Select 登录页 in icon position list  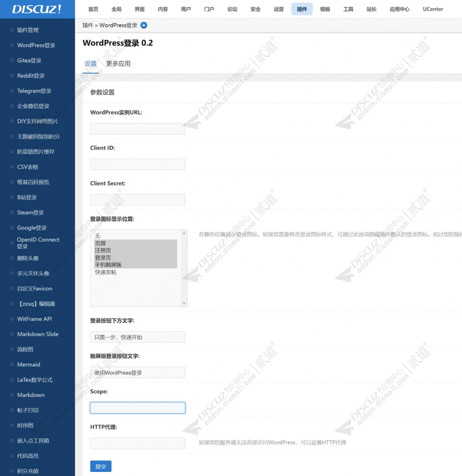click(x=136, y=258)
